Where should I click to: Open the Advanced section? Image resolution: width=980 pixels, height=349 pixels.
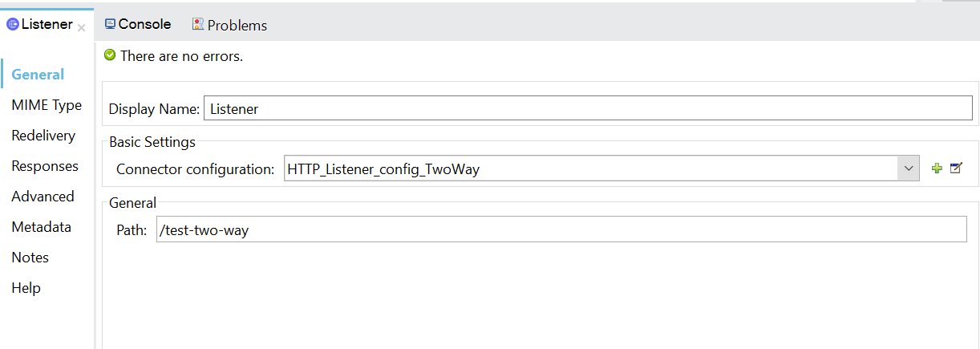click(x=43, y=197)
